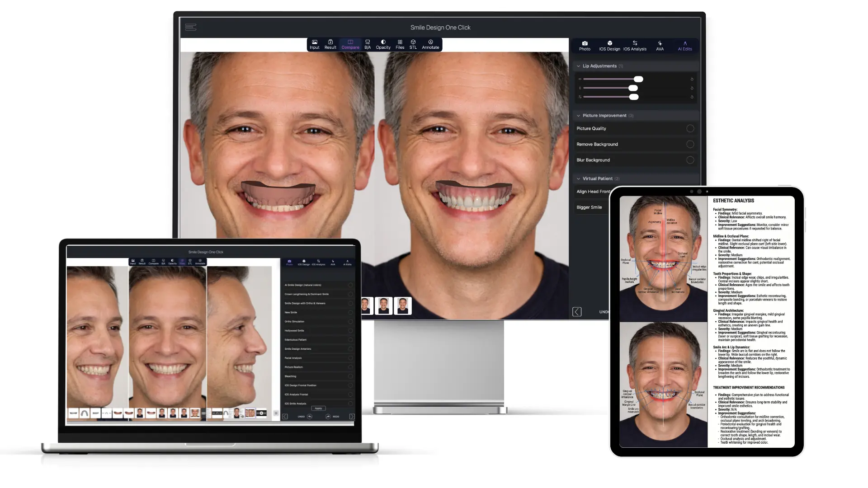The image size is (868, 488).
Task: Collapse the Lip Adjustments section
Action: (x=578, y=66)
